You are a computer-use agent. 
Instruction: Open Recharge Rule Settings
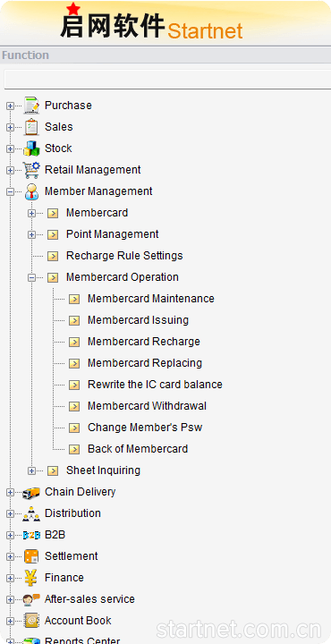(x=124, y=256)
